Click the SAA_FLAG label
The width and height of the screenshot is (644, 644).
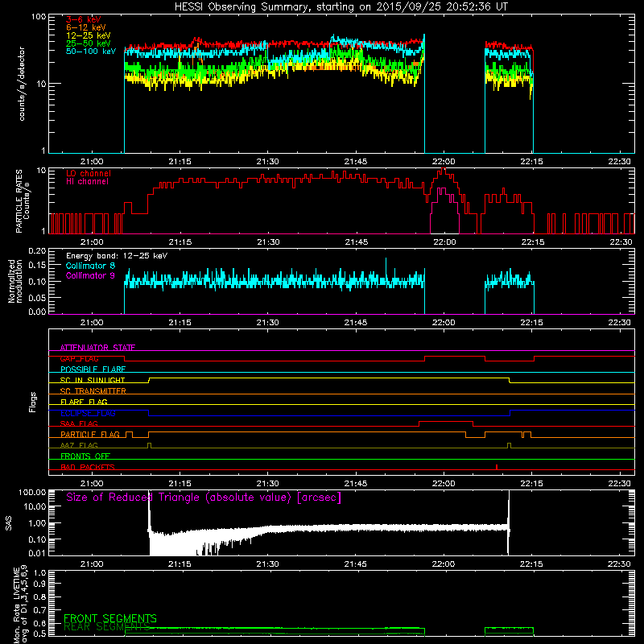pos(79,424)
